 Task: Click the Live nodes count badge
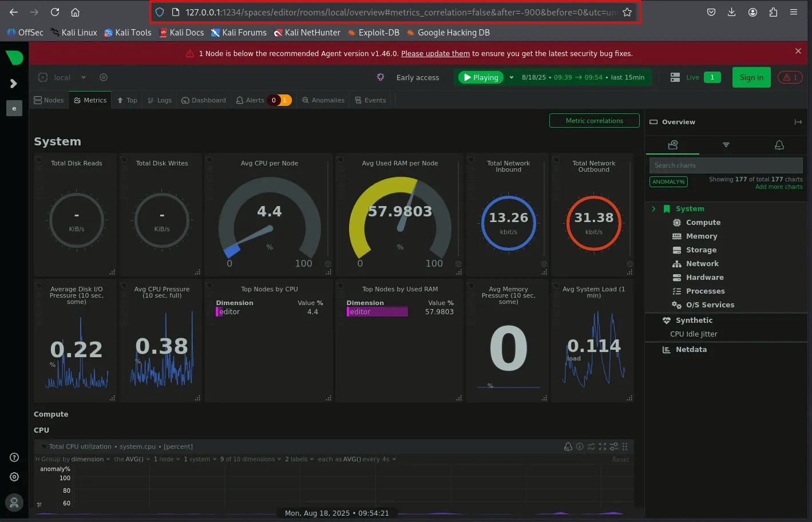click(712, 77)
